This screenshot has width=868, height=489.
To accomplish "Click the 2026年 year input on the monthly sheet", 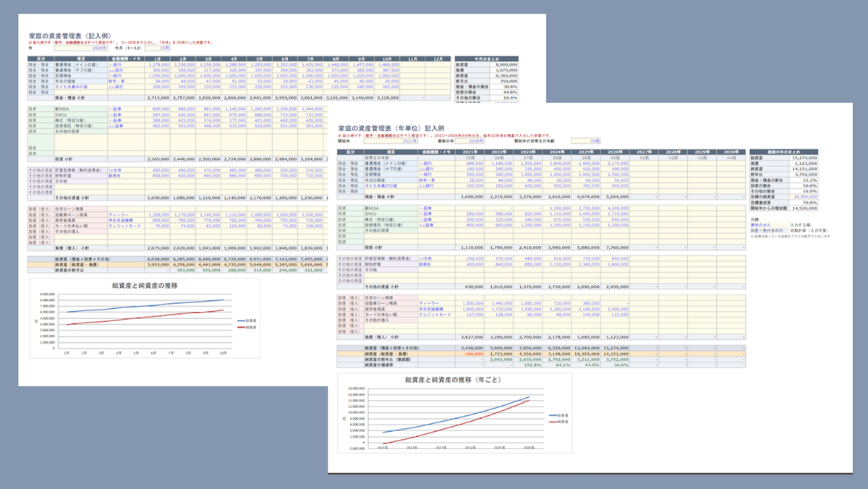I will tap(80, 48).
